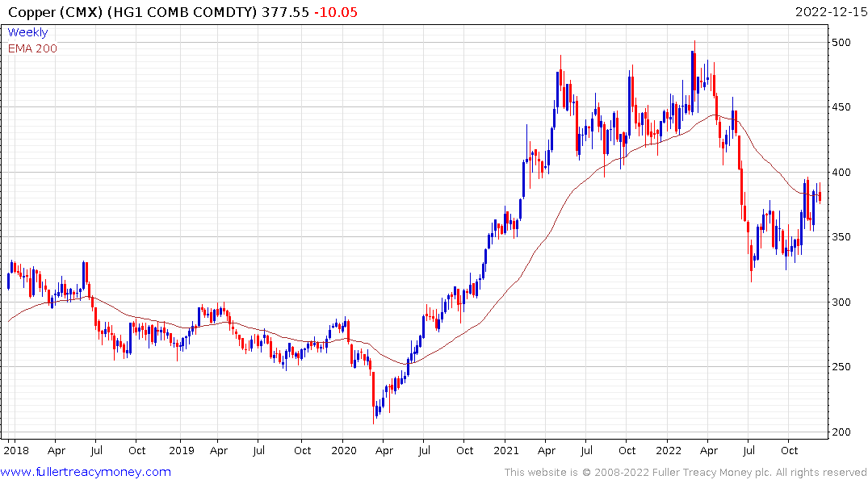Click the March 2022 peak candlestick near 500
This screenshot has height=484, width=868.
point(694,72)
